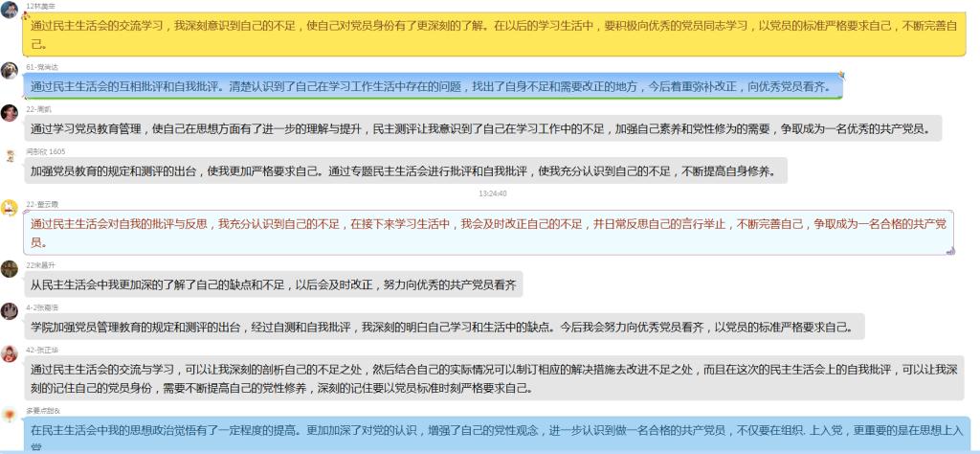The image size is (980, 454).
Task: Click the small avatar next to nickname ending 1605
Action: click(x=10, y=155)
